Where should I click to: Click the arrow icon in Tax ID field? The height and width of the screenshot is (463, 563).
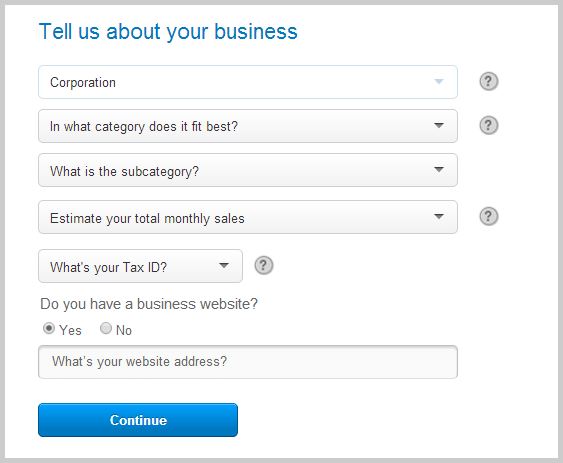pos(224,265)
